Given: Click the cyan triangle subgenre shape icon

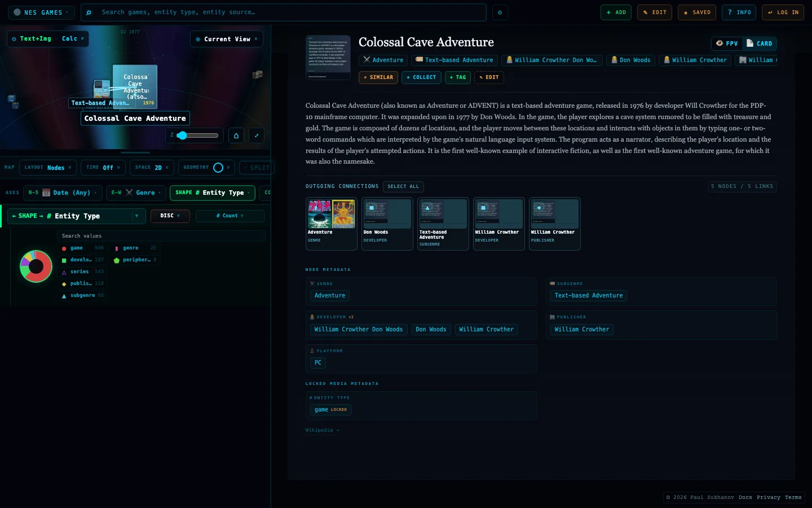Looking at the screenshot, I should pyautogui.click(x=64, y=296).
